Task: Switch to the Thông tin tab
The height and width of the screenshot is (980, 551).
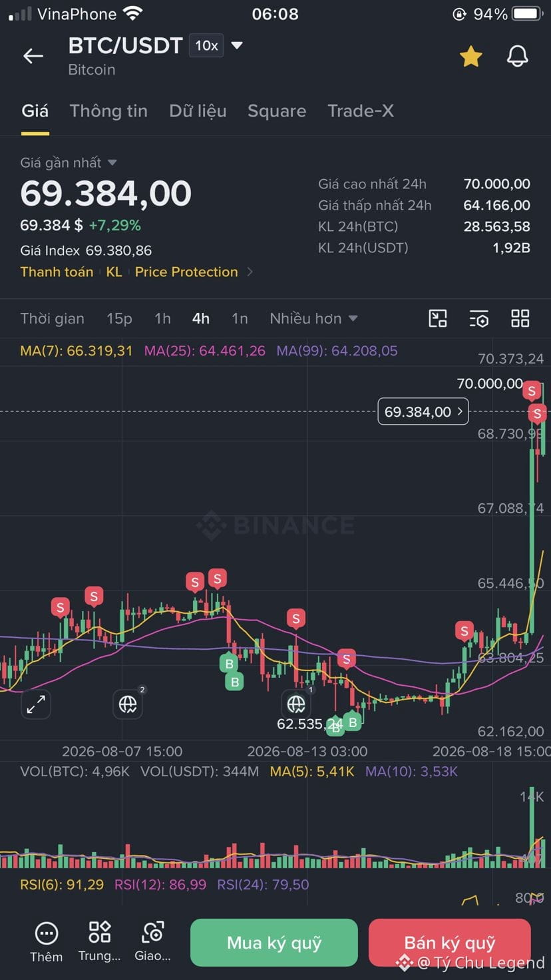Action: point(108,111)
